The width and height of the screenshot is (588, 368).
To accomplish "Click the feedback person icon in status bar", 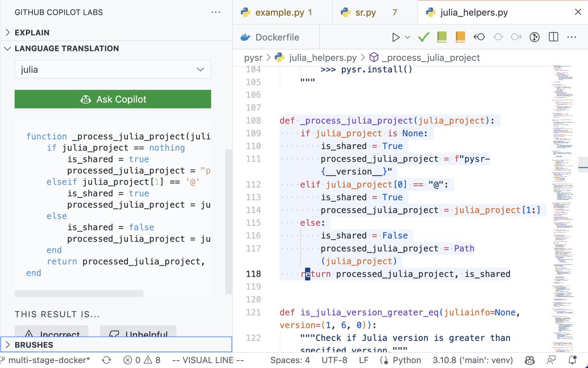I will [x=551, y=360].
